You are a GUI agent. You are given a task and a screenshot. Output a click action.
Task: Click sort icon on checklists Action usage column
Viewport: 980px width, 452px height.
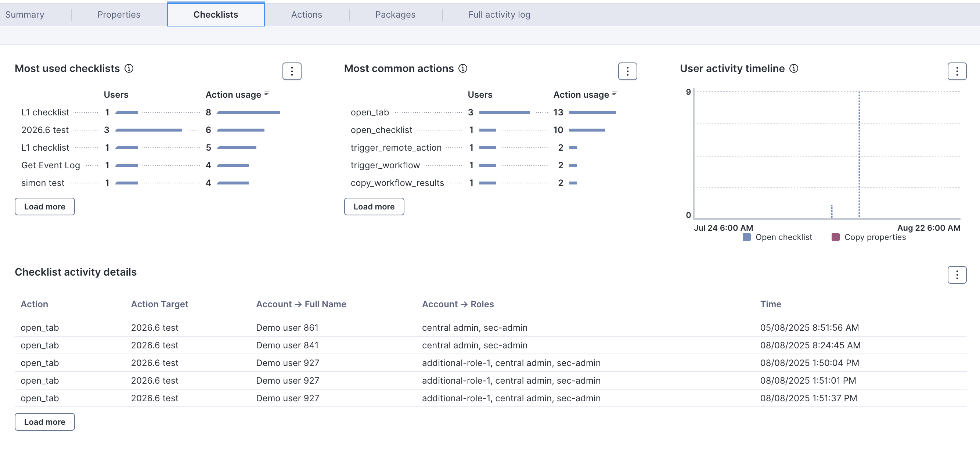[267, 94]
